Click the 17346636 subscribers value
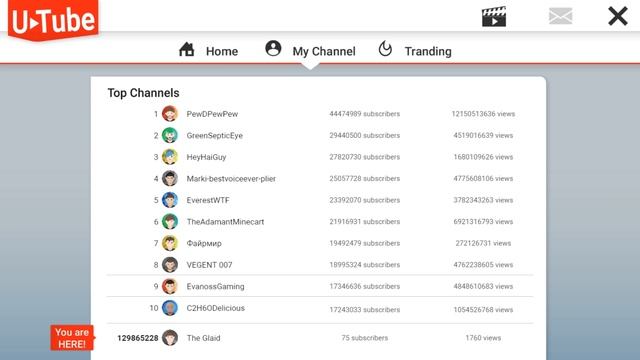The height and width of the screenshot is (360, 640). point(364,287)
